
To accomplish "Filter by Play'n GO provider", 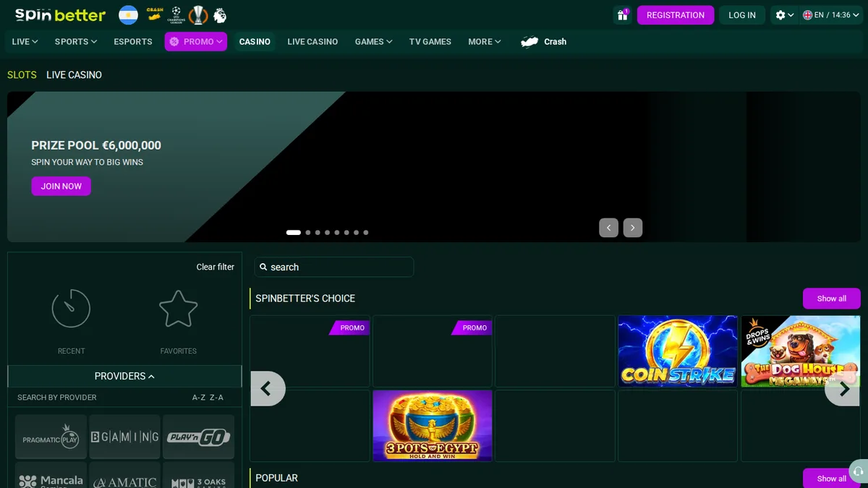I will (x=199, y=437).
